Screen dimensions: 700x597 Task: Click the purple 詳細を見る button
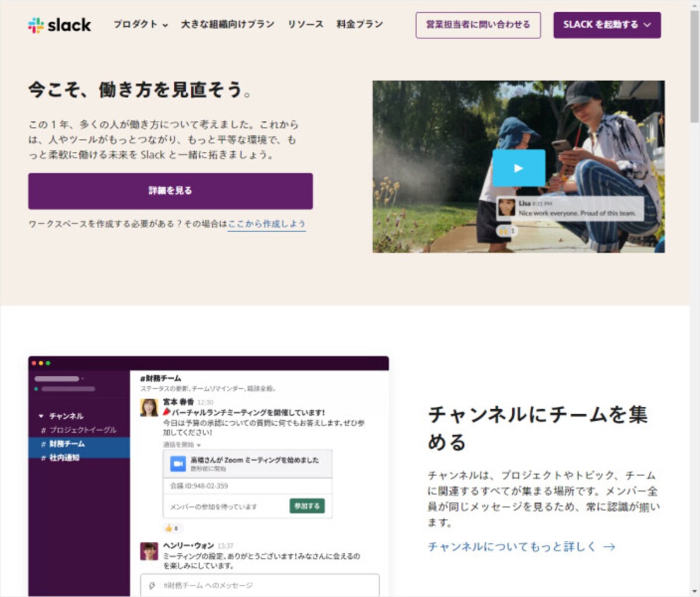[x=170, y=191]
